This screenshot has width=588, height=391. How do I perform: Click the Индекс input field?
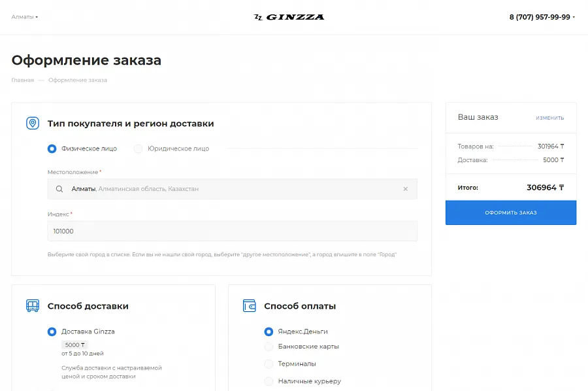coord(233,231)
